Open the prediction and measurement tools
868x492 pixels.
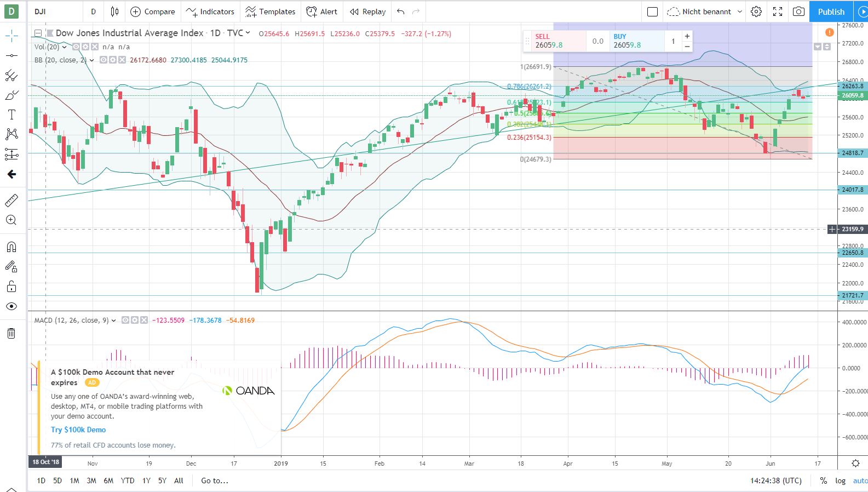(12, 154)
